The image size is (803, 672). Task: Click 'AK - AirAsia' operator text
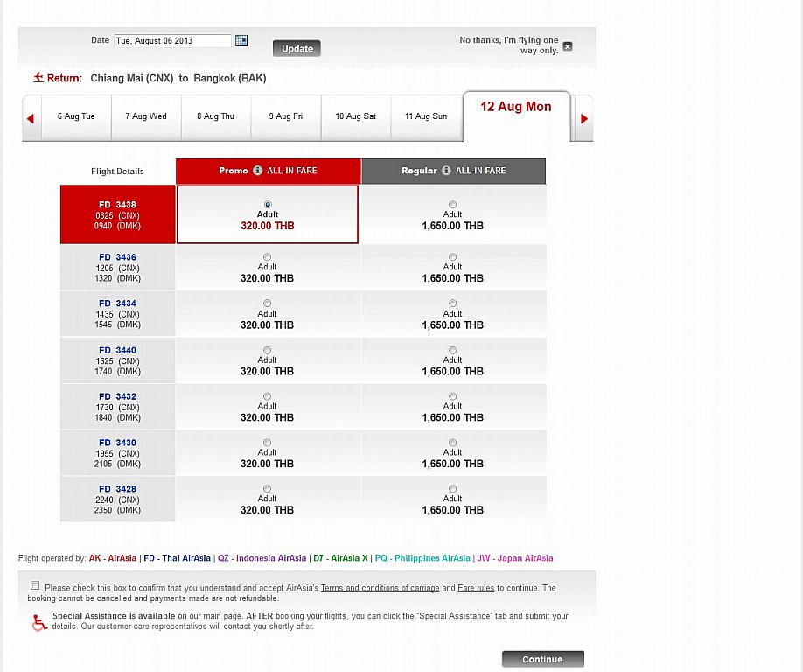[113, 558]
